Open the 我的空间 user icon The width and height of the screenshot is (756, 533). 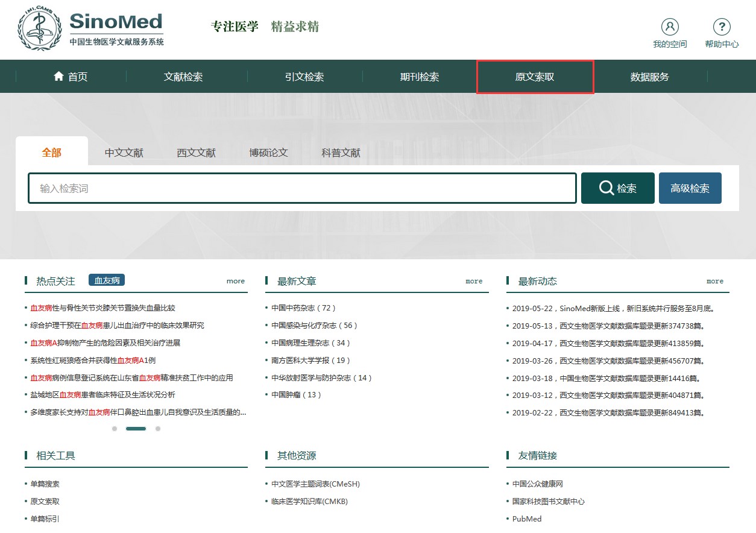click(x=669, y=27)
